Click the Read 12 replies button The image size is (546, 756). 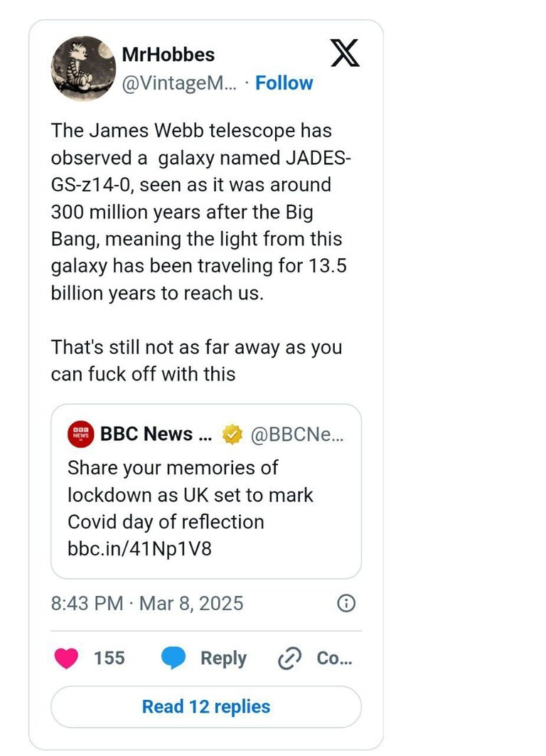click(206, 706)
